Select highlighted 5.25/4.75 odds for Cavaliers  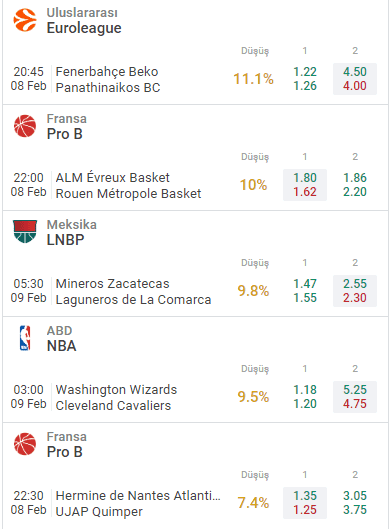coord(355,397)
